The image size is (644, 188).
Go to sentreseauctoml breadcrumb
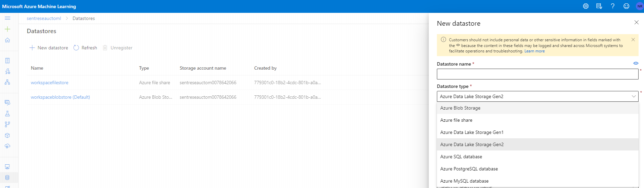tap(44, 18)
